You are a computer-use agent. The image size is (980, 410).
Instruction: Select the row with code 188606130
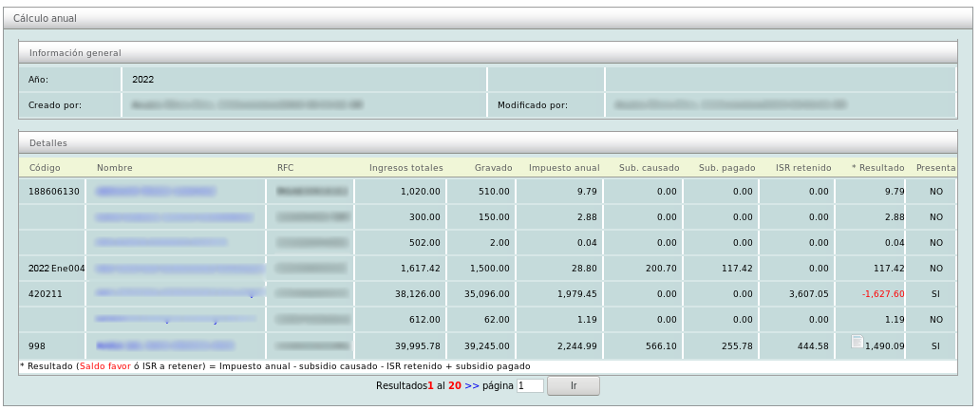pos(54,192)
